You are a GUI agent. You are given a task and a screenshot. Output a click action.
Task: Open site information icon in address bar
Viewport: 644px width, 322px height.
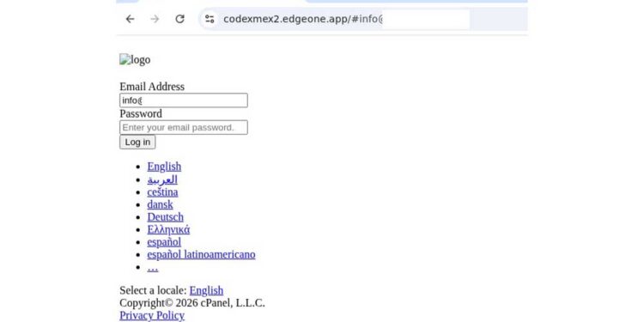(x=210, y=19)
